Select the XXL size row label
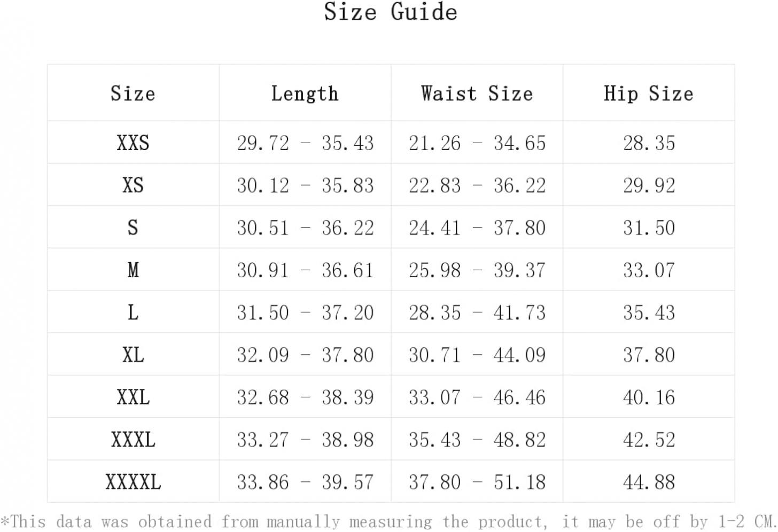The height and width of the screenshot is (532, 778). (x=133, y=397)
